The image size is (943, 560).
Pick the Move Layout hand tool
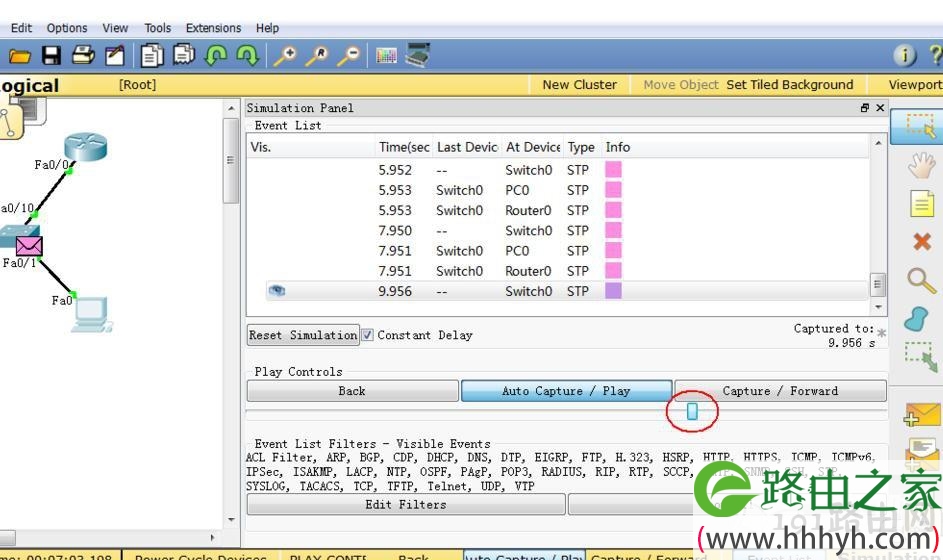(x=921, y=165)
